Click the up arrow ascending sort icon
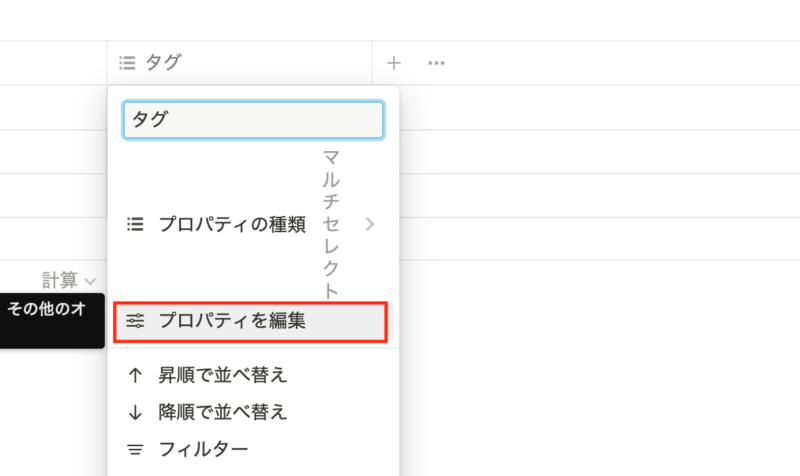800x476 pixels. 135,375
